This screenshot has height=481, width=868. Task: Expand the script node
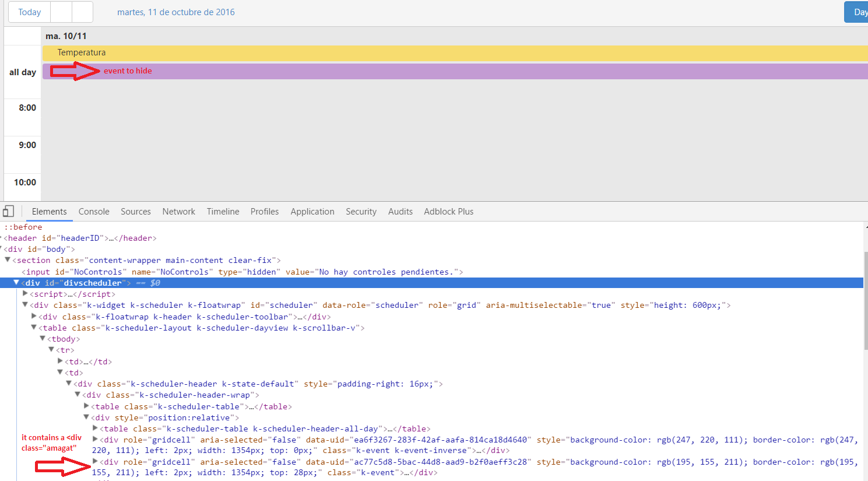coord(25,294)
